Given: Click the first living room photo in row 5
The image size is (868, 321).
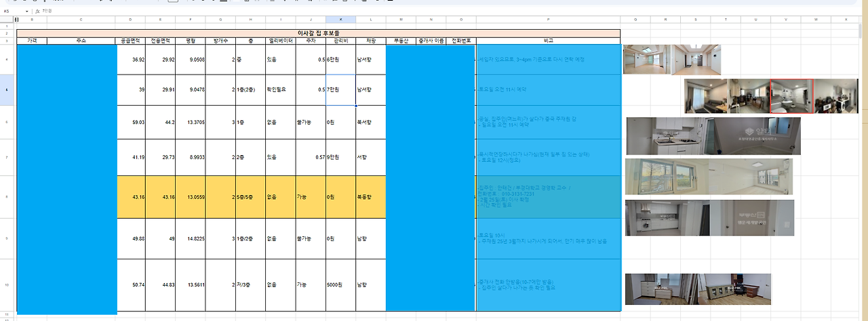Looking at the screenshot, I should [x=705, y=95].
